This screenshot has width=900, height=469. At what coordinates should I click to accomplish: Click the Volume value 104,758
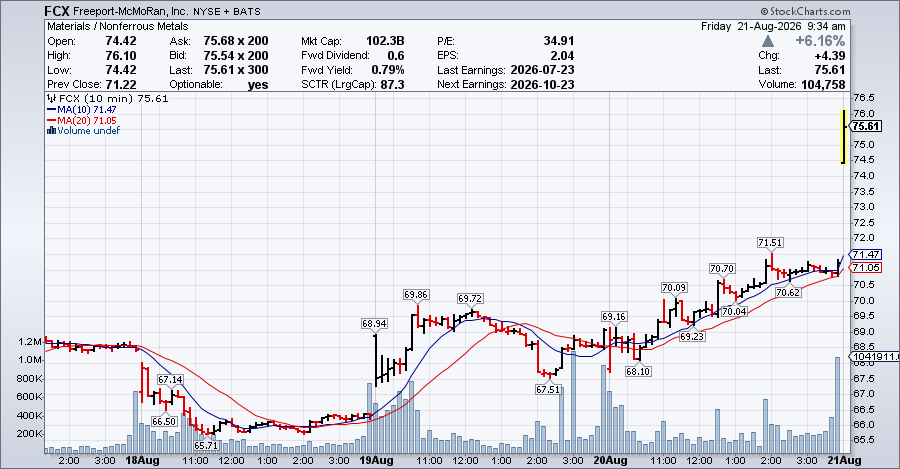coord(823,84)
